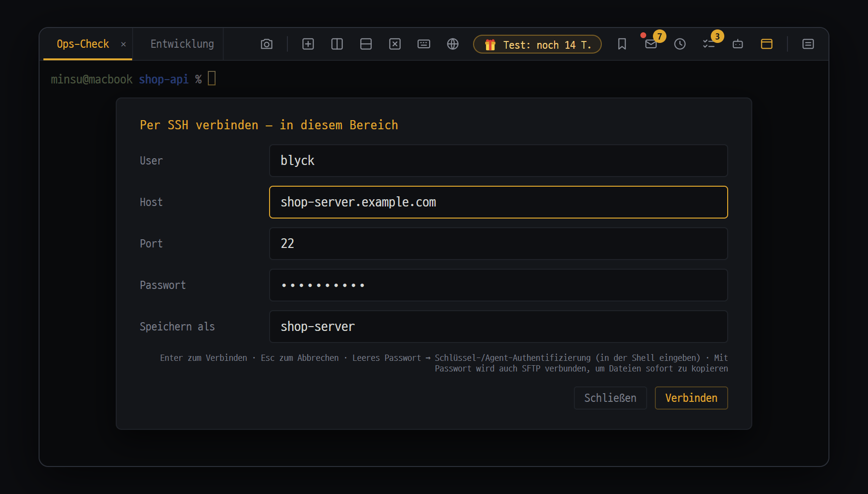Click the Schließen button
The height and width of the screenshot is (494, 868).
pyautogui.click(x=610, y=398)
